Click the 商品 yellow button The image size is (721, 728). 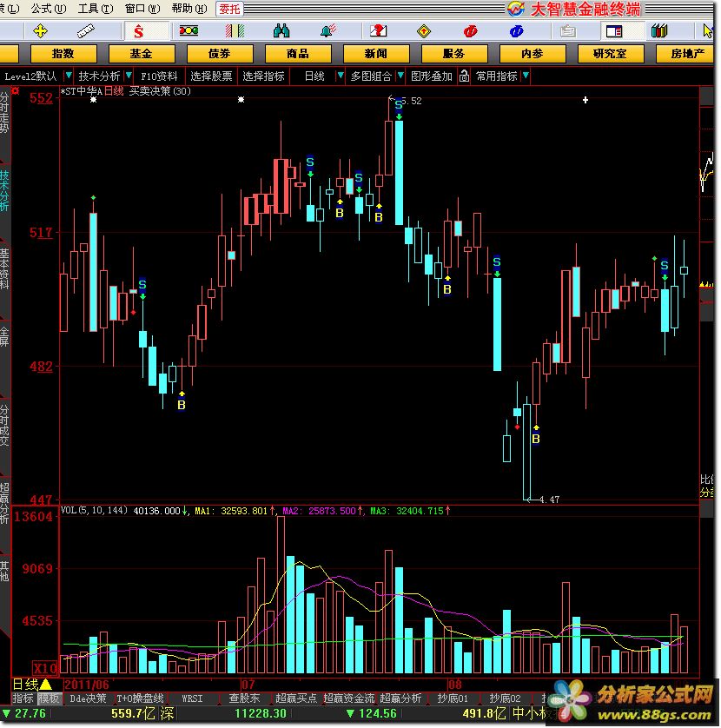tap(298, 54)
